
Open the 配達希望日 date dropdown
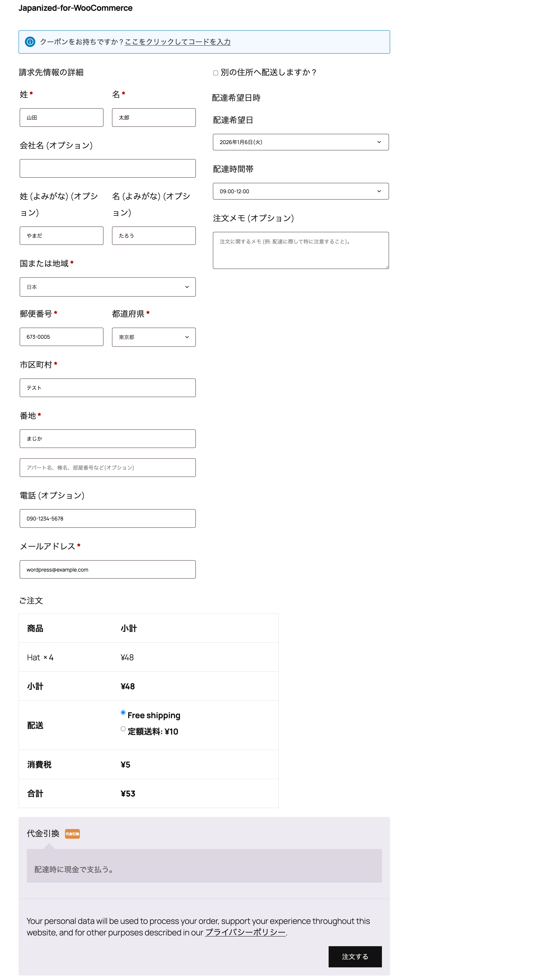(x=300, y=142)
